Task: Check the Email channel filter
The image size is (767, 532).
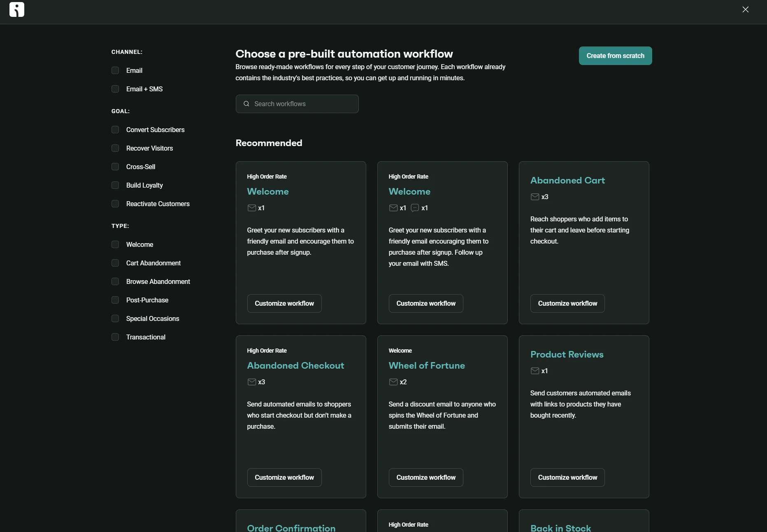Action: coord(115,70)
